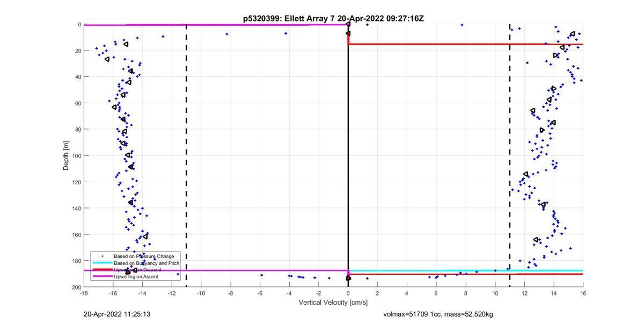Screen dimensions: 644x323
Task: Click the '-10' tick label on the velocity axis
Action: [x=201, y=293]
